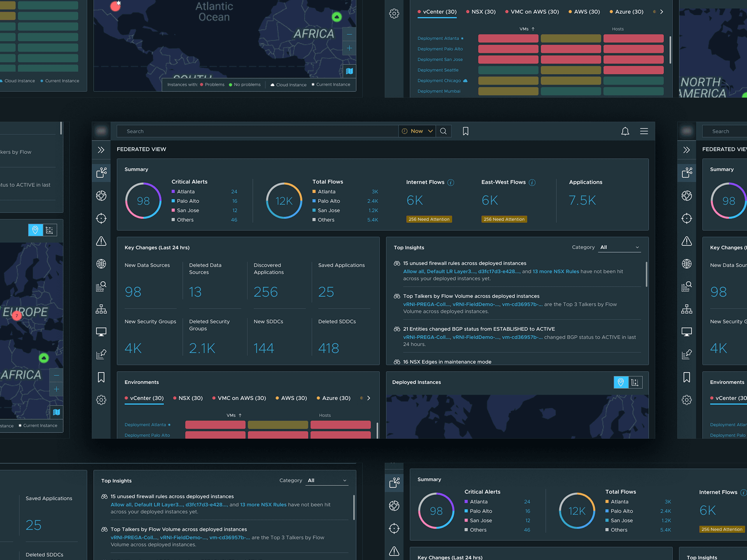Open the analytics chart-search icon in the center sidebar
Screen dimensions: 747x560
(101, 287)
